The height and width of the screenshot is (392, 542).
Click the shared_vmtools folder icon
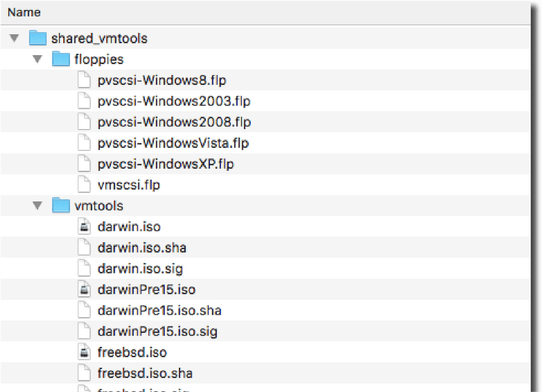(x=38, y=38)
